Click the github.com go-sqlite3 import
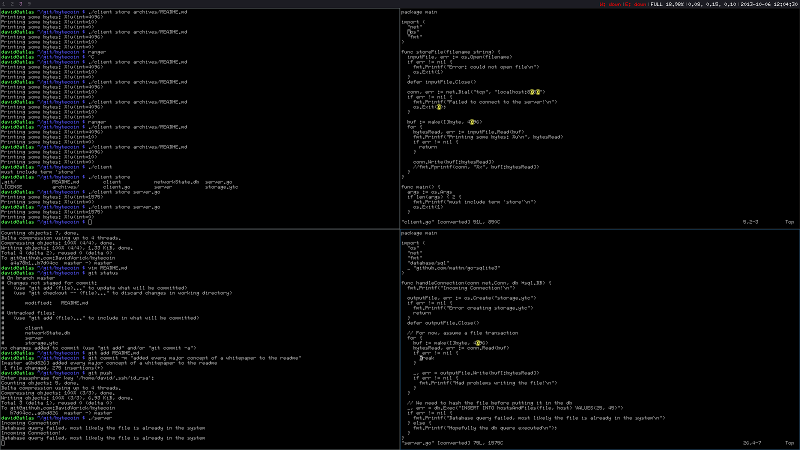 pos(454,268)
